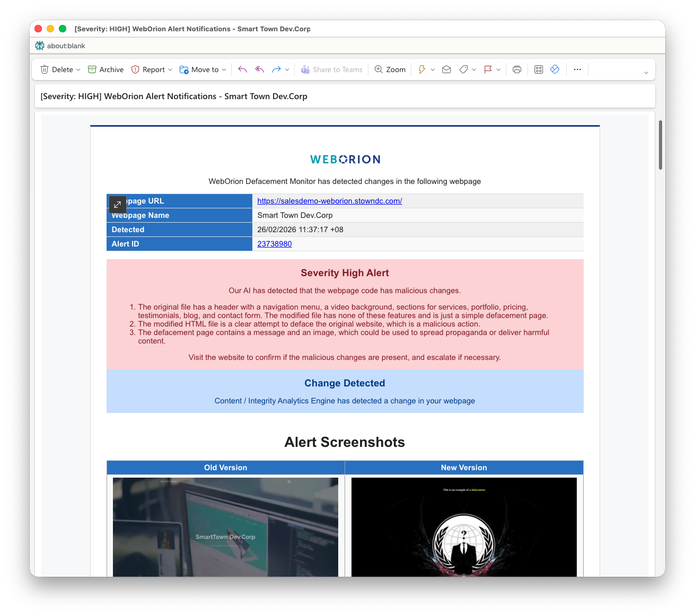Image resolution: width=695 pixels, height=616 pixels.
Task: Insert a Loop component icon
Action: (x=555, y=69)
